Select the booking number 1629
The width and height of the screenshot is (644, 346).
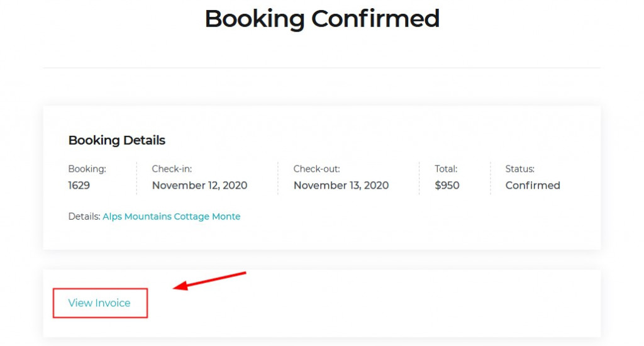[x=79, y=186]
